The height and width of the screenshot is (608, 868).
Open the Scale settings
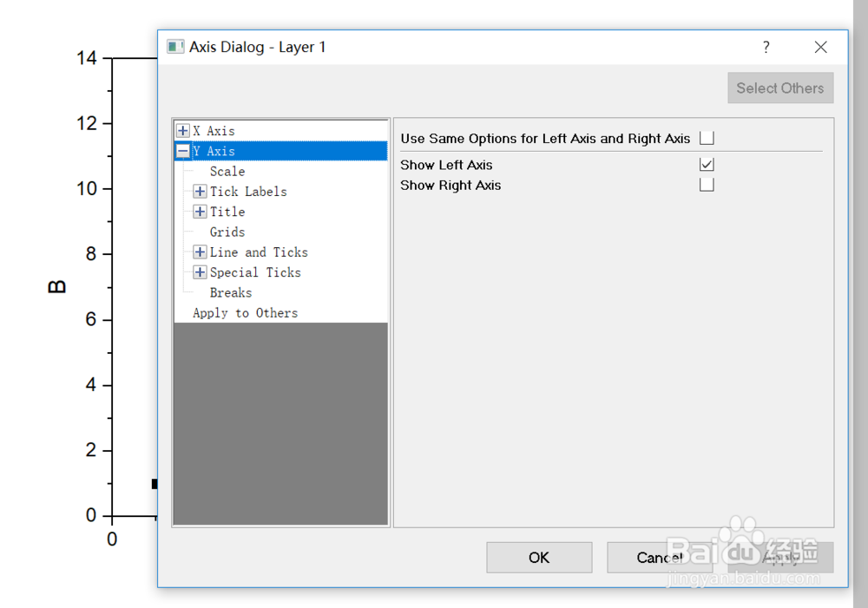point(227,172)
